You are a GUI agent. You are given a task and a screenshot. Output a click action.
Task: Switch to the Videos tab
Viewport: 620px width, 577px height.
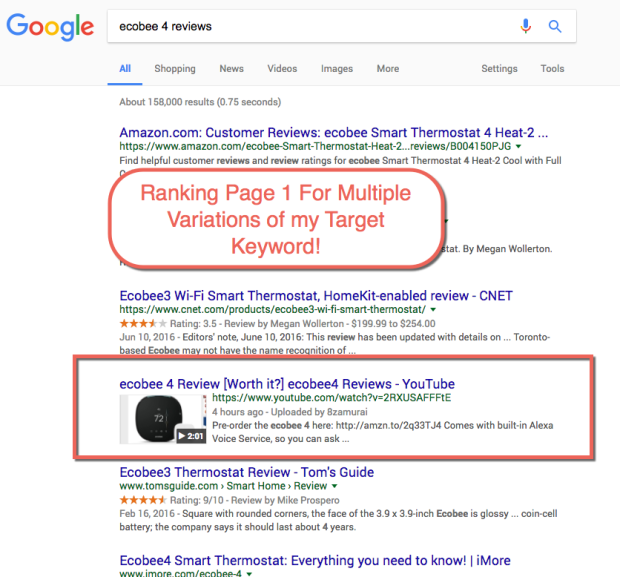pos(282,68)
